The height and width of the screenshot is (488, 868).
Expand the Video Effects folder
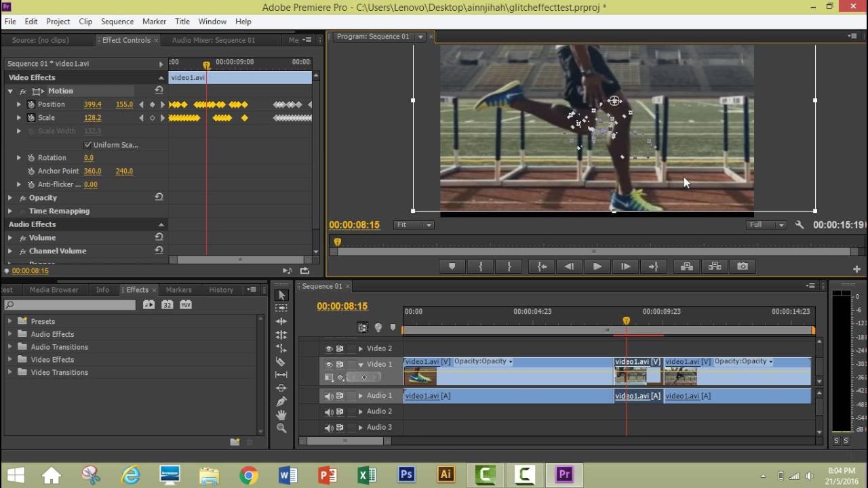[10, 360]
